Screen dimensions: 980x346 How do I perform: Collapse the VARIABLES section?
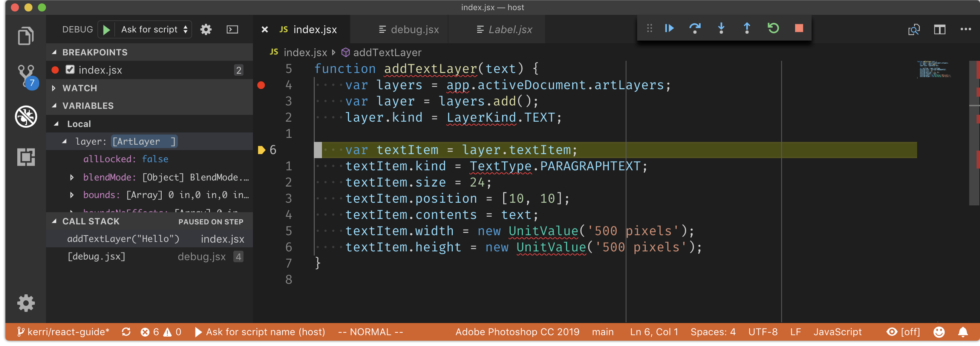pyautogui.click(x=54, y=106)
